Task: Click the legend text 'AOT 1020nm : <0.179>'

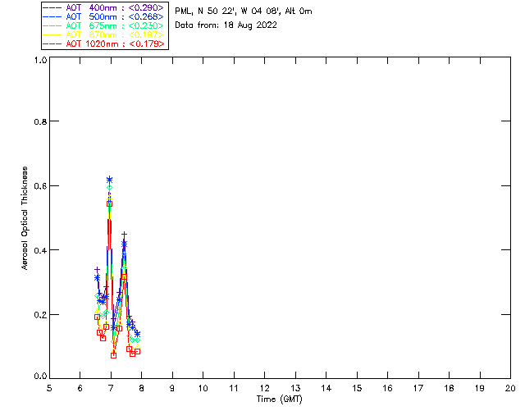Action: coord(115,43)
